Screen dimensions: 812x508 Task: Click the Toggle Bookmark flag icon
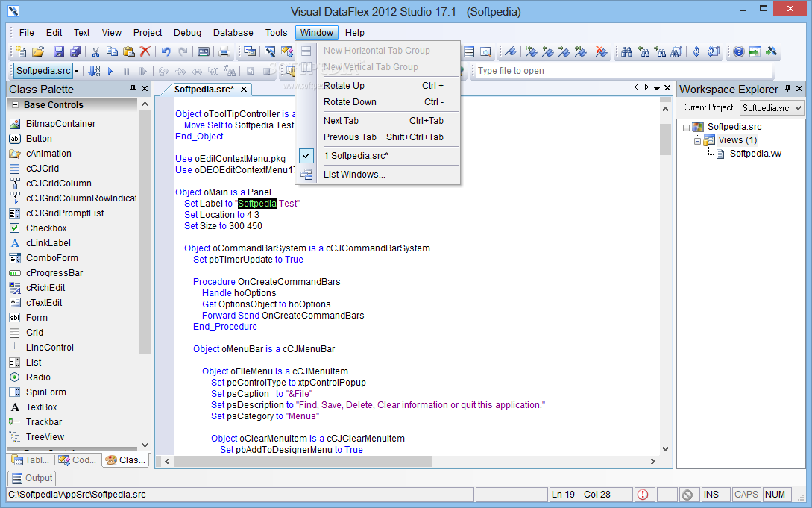[x=511, y=51]
